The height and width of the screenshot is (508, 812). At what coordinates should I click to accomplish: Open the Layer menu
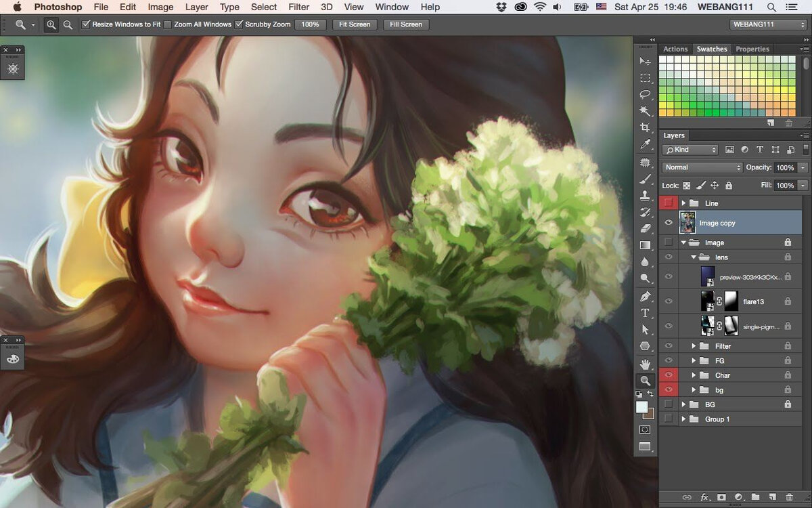(x=197, y=7)
